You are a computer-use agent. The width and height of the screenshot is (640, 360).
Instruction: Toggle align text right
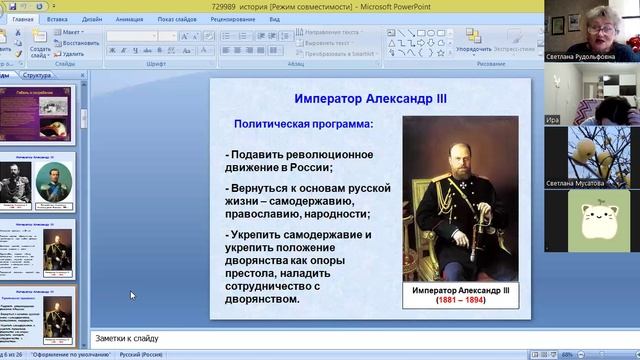tap(249, 51)
